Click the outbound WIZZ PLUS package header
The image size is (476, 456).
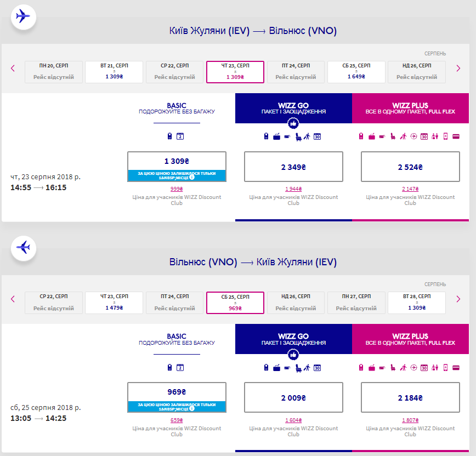coord(410,109)
